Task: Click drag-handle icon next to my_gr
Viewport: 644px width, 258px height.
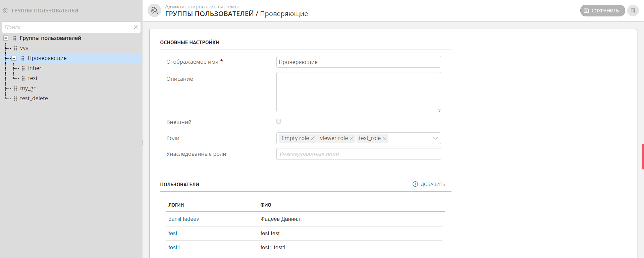Action: [15, 88]
